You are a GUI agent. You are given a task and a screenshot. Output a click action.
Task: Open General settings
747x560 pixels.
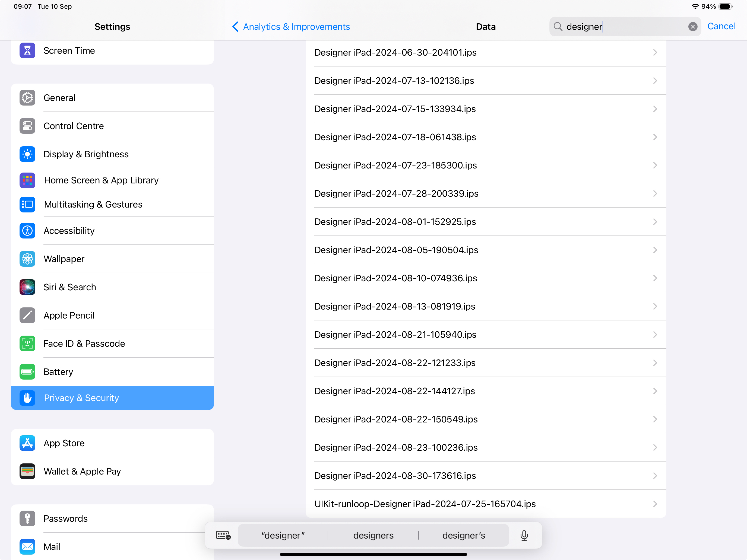coord(112,98)
